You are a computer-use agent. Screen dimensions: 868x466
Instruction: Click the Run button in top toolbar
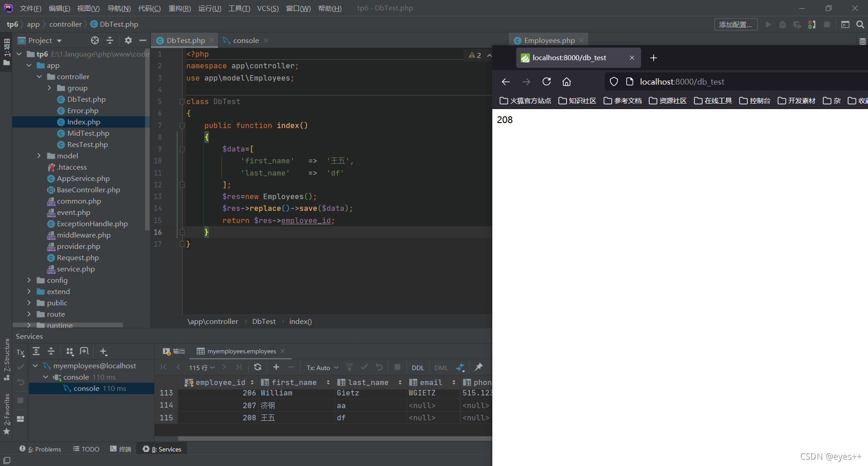pyautogui.click(x=768, y=24)
